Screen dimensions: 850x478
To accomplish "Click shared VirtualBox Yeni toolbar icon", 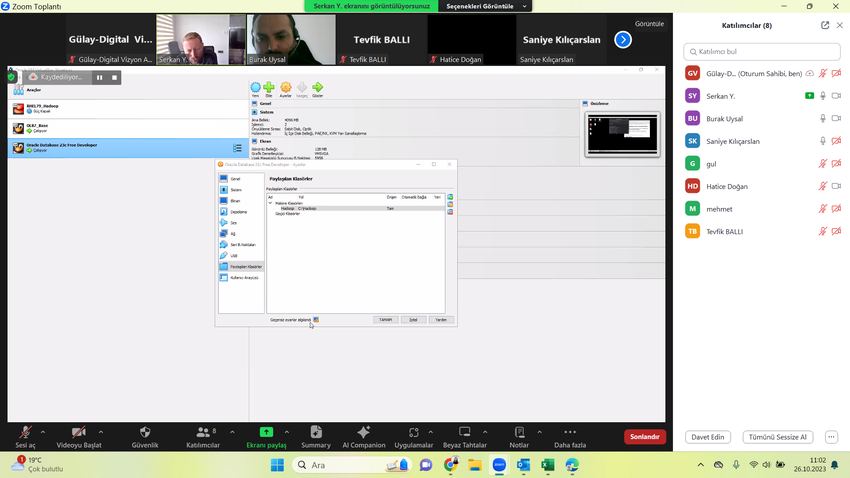I will (255, 89).
